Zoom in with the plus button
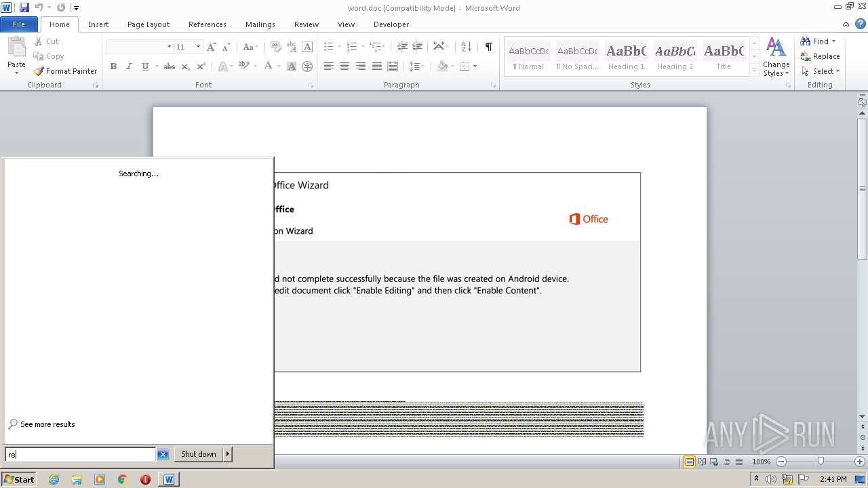868x488 pixels. (860, 462)
